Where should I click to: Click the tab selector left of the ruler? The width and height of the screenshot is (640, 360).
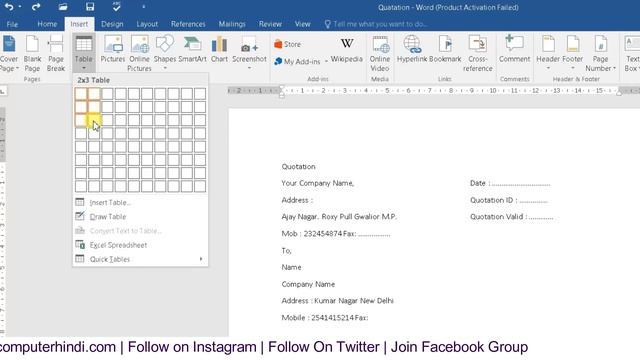coord(3,91)
